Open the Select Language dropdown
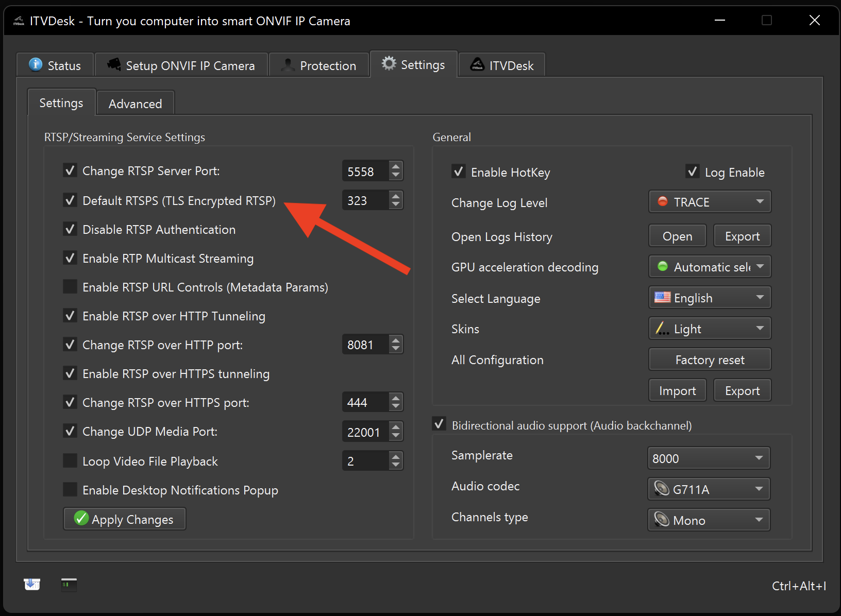The height and width of the screenshot is (616, 841). [710, 297]
